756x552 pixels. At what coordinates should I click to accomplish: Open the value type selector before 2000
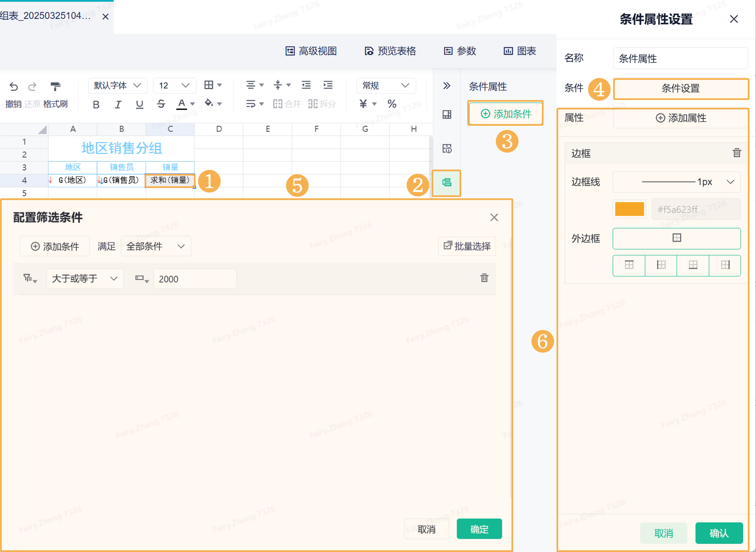(142, 279)
